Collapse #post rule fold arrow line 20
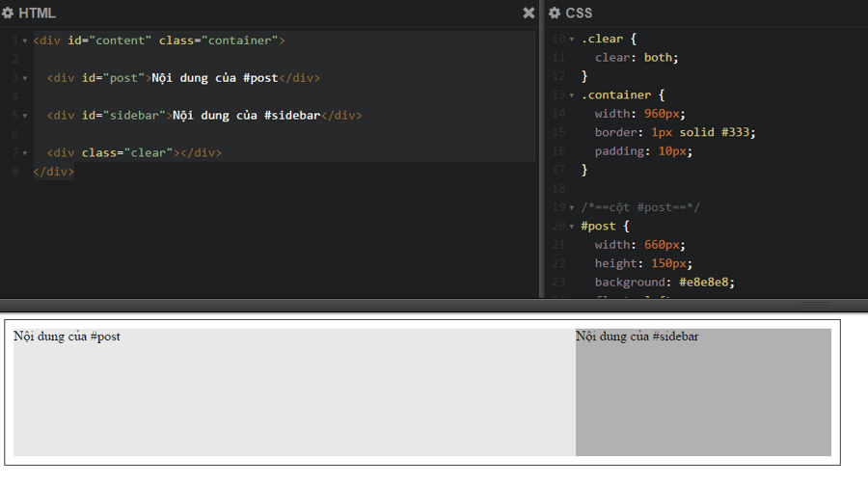 (x=572, y=227)
